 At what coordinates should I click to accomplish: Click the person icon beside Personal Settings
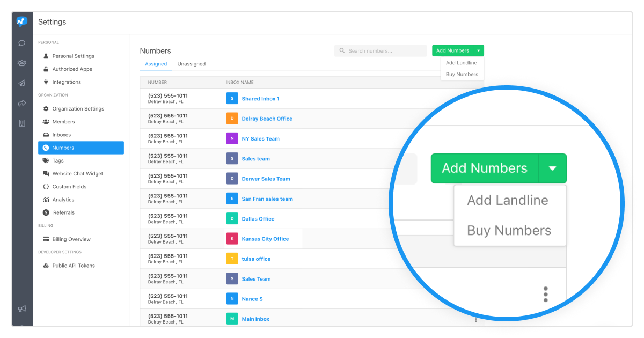click(x=46, y=56)
